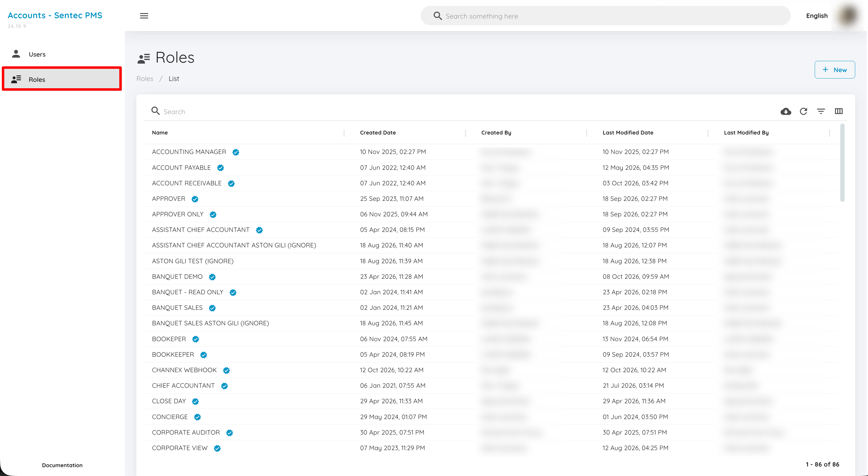Create a new role with New button
868x476 pixels.
coord(835,70)
